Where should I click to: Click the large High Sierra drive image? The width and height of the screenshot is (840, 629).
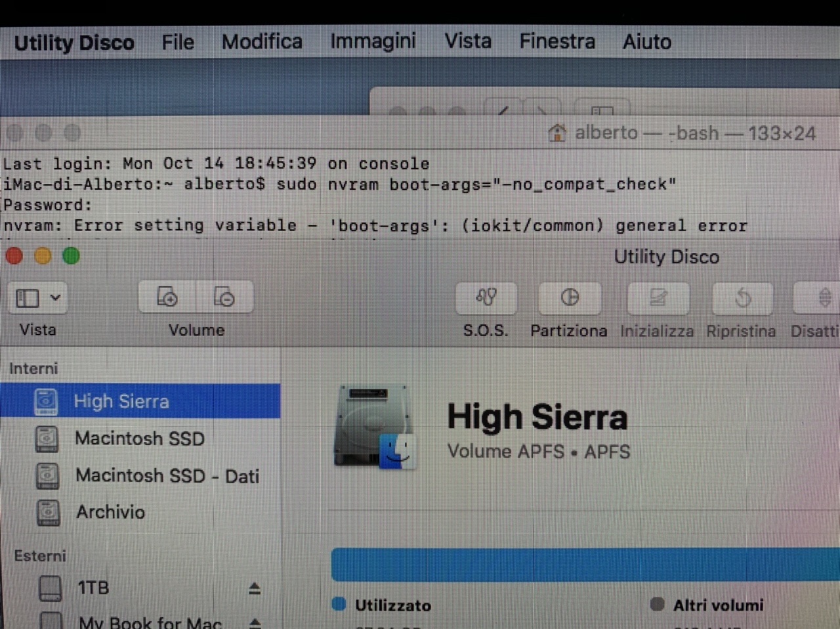tap(375, 427)
